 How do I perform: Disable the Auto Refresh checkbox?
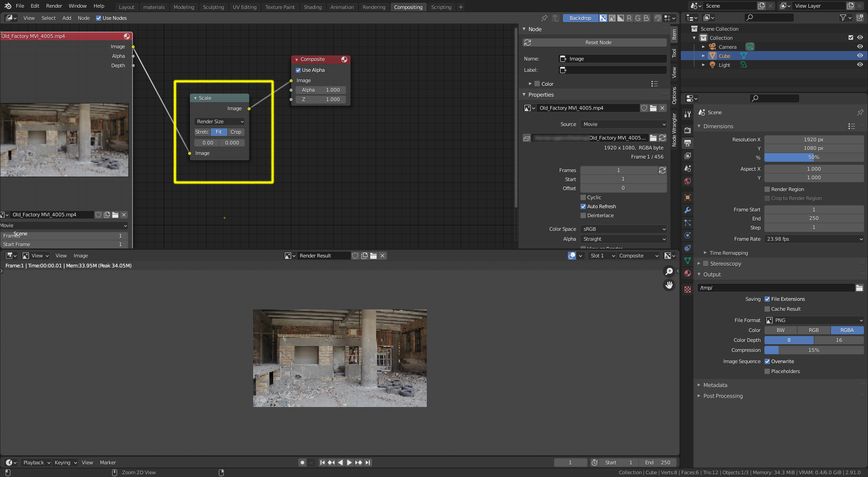point(583,206)
